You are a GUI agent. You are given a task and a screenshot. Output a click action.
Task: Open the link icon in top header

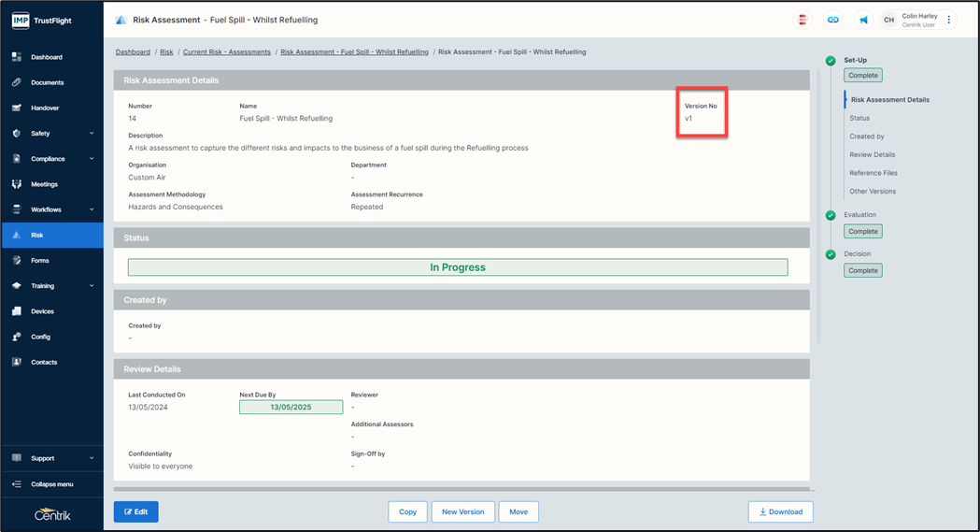click(x=832, y=20)
